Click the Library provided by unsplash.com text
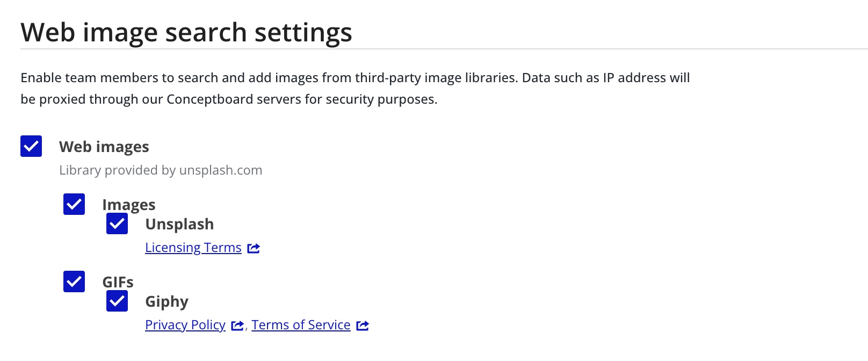868x361 pixels. pos(160,170)
